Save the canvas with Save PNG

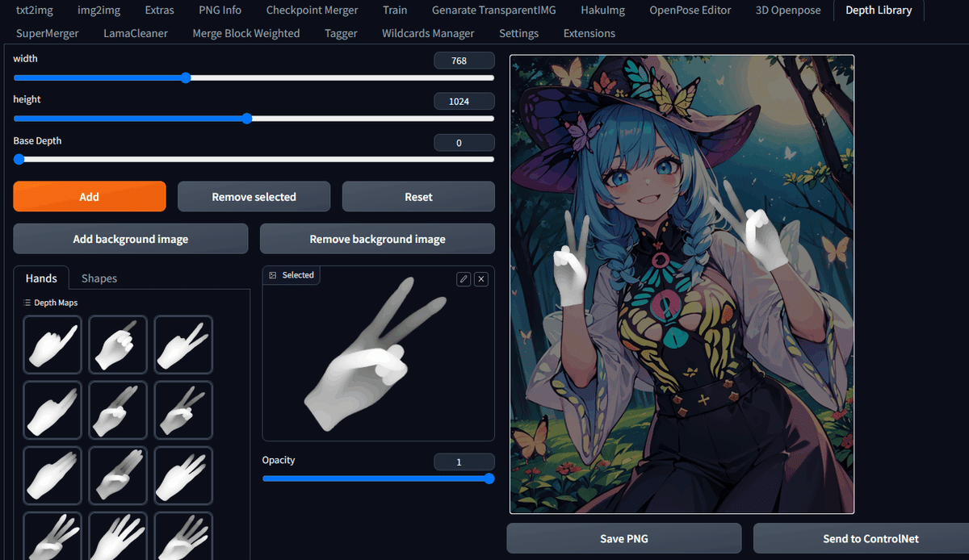[624, 538]
